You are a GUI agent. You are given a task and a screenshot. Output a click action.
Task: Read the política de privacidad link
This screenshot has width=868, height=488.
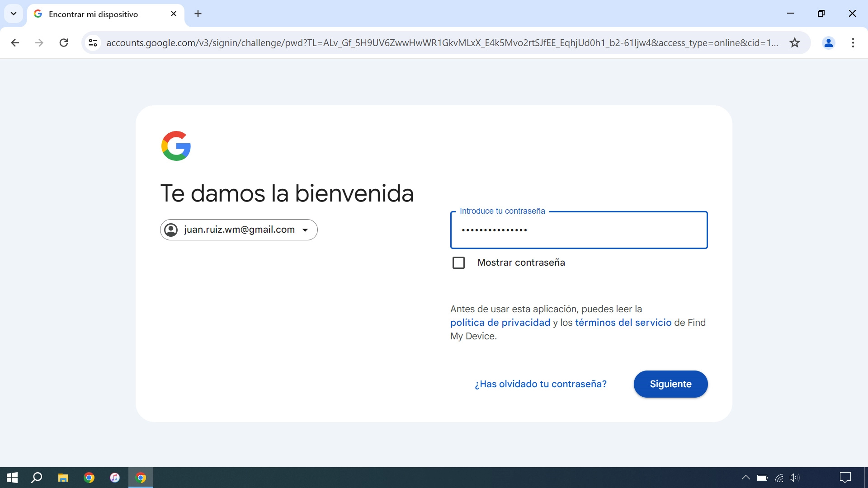click(500, 323)
